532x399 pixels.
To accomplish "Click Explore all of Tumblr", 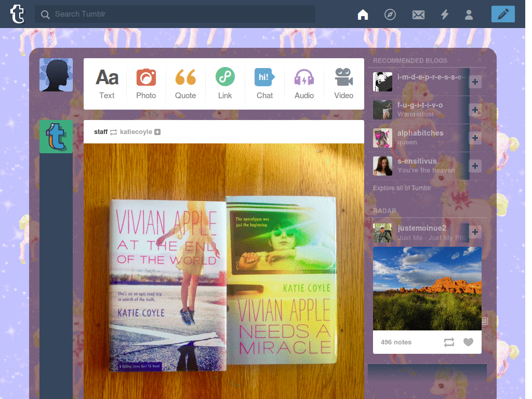I will [x=402, y=188].
